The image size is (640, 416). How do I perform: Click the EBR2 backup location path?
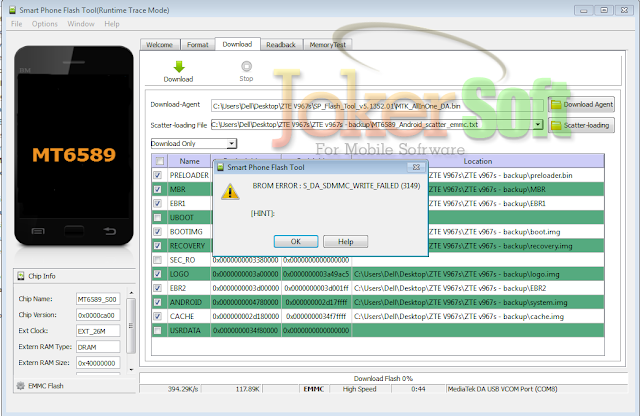[x=450, y=288]
